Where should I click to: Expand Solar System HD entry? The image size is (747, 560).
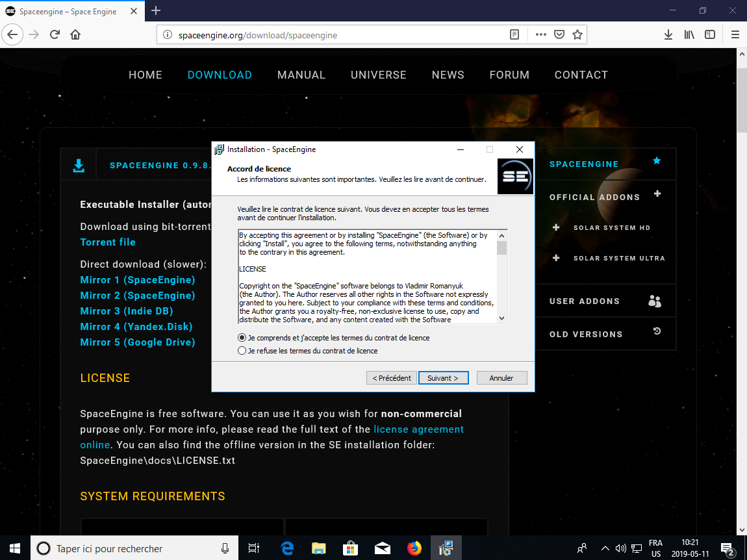[x=556, y=227]
